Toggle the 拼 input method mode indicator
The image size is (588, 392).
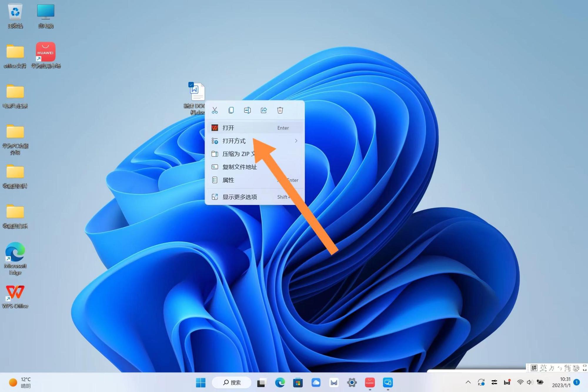click(x=534, y=368)
